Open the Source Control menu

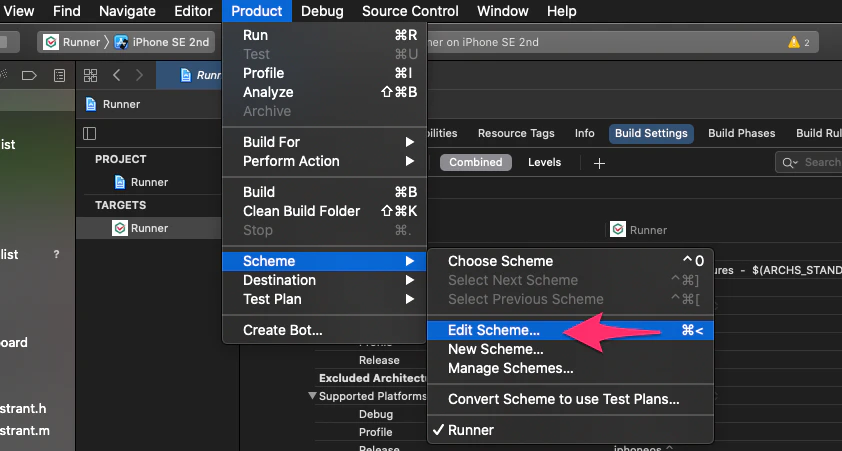410,11
